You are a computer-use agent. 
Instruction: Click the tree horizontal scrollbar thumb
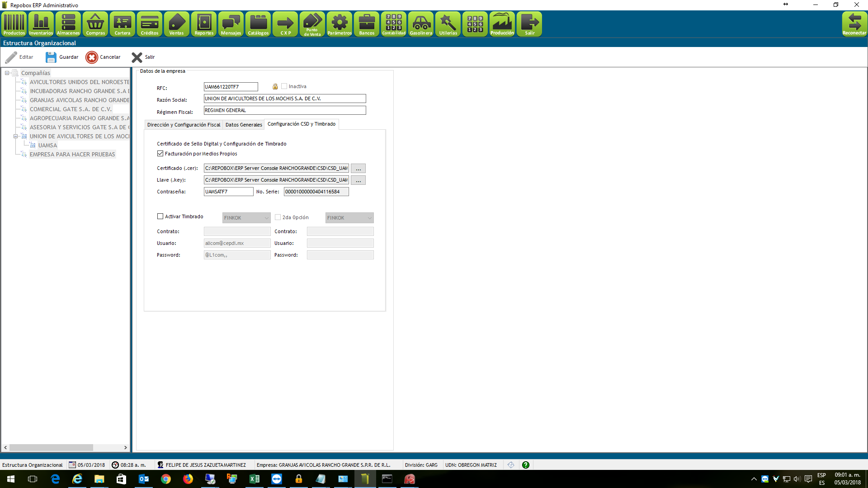[x=51, y=447]
